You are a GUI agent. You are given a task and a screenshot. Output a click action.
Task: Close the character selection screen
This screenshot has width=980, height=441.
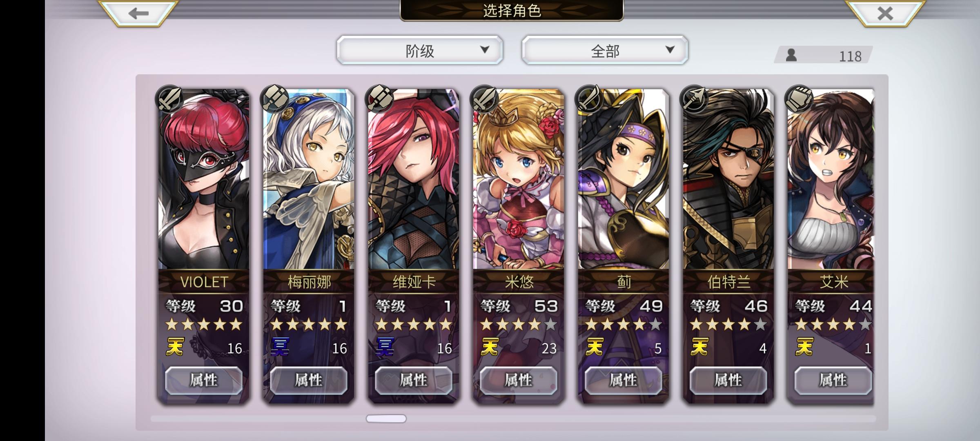click(x=884, y=13)
